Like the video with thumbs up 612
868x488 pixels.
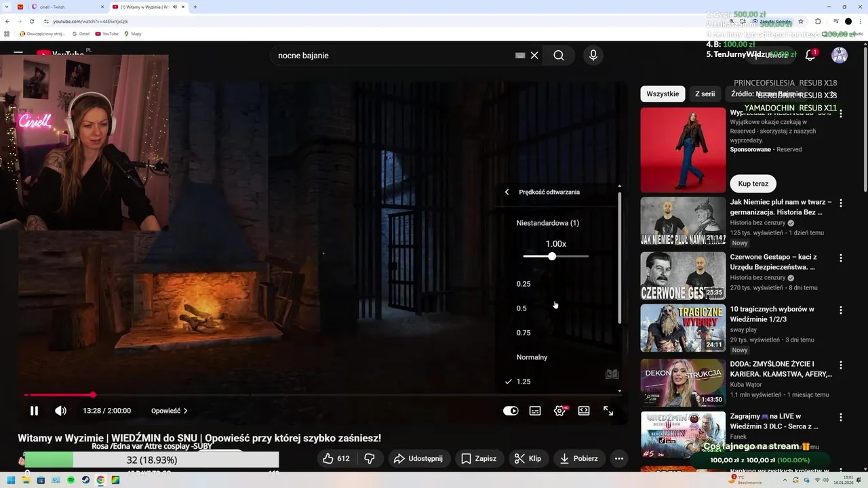[336, 458]
